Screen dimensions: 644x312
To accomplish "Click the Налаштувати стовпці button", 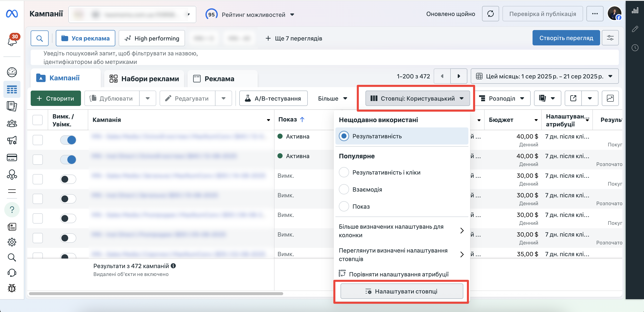I will (401, 292).
